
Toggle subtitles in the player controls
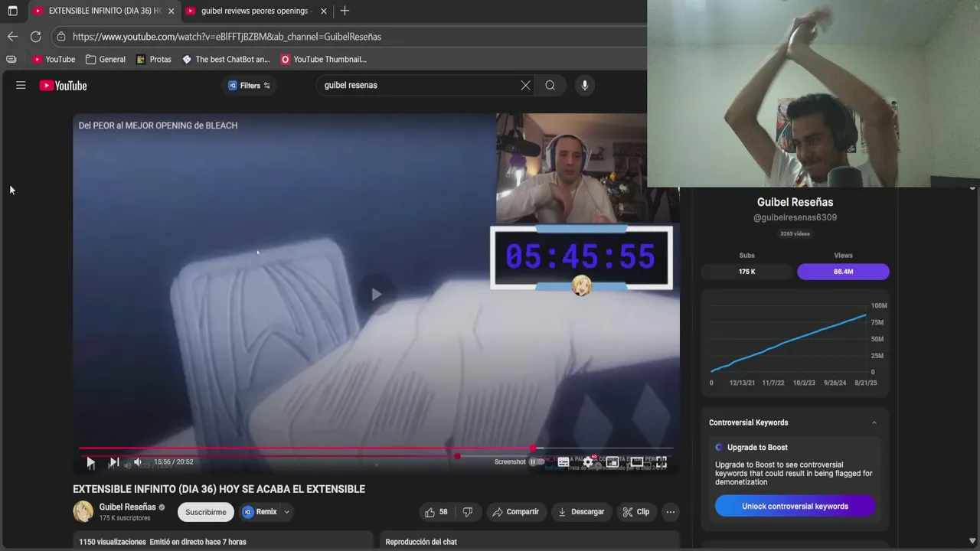[x=563, y=462]
